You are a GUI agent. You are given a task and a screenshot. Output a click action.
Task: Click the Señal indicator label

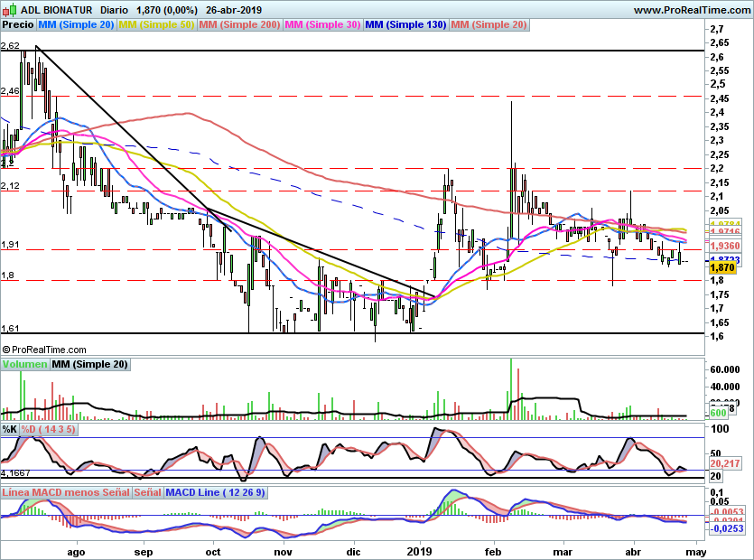[147, 492]
